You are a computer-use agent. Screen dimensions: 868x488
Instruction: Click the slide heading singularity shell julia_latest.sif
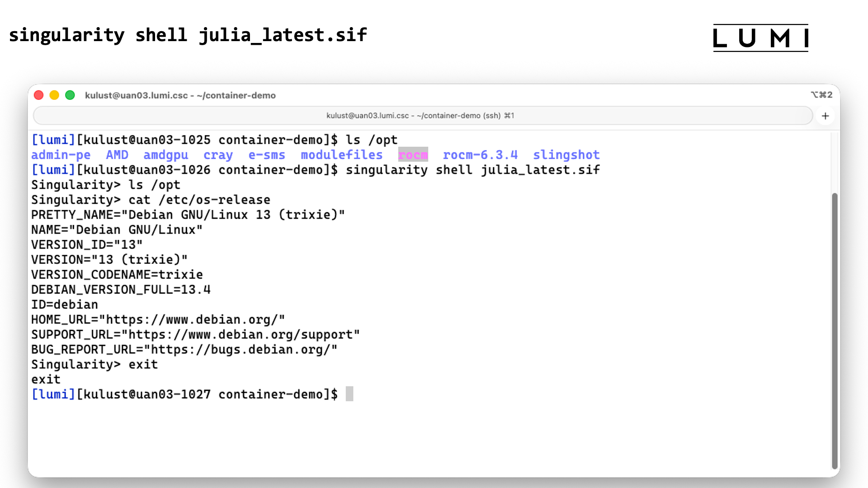188,35
